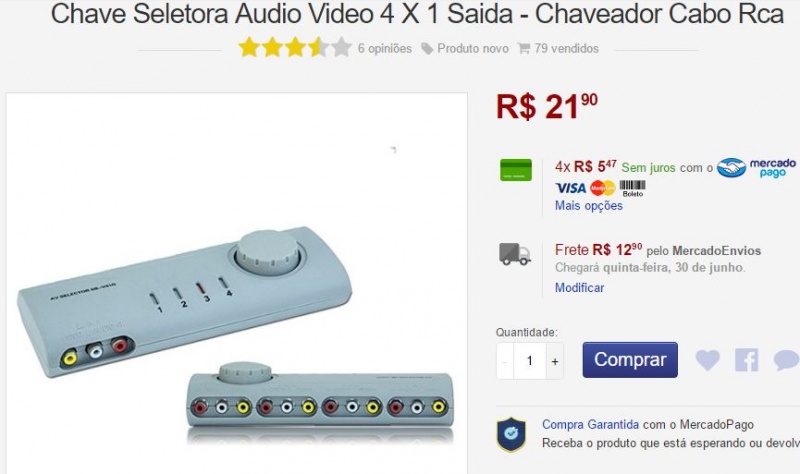Click Modificar to change shipping
Viewport: 800px width, 474px height.
coord(580,288)
